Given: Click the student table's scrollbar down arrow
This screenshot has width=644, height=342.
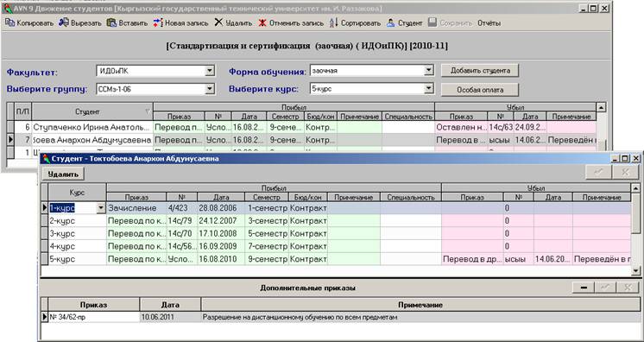Looking at the screenshot, I should (636, 270).
